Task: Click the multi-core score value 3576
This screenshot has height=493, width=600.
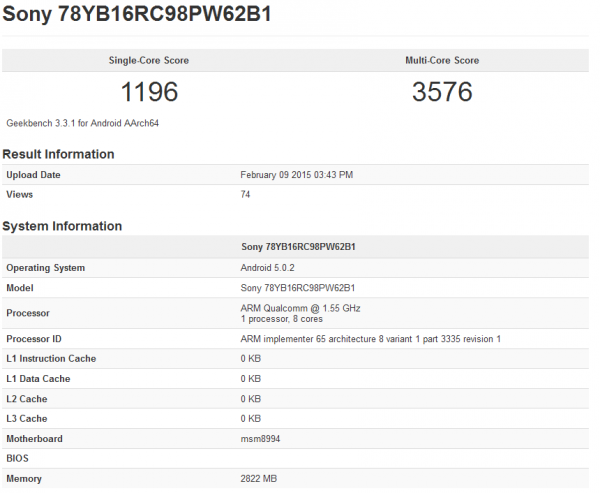Action: (442, 92)
